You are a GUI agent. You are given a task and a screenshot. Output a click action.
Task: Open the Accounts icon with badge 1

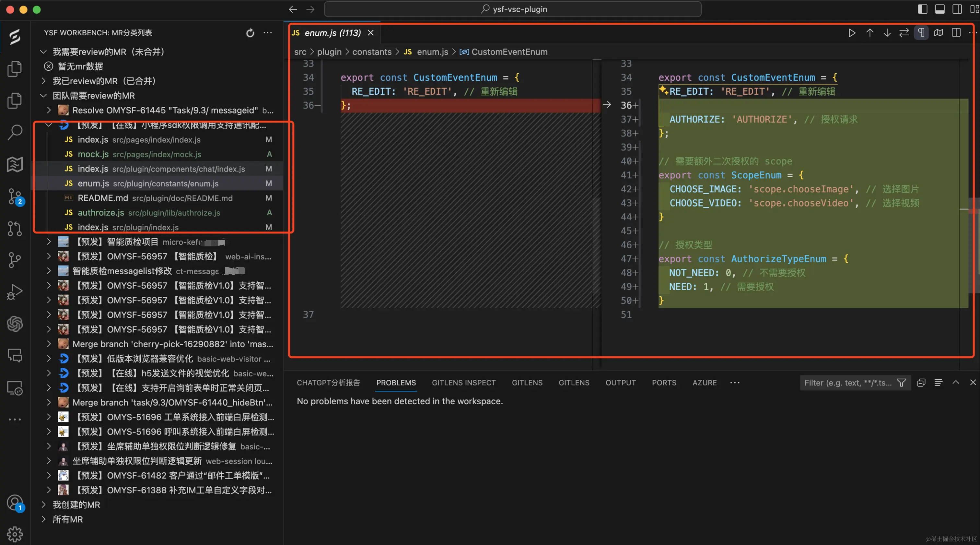(15, 503)
